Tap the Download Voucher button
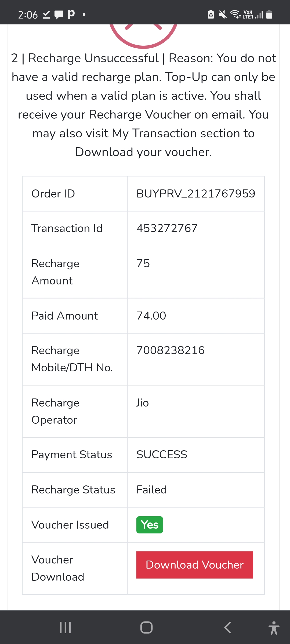 click(x=194, y=565)
